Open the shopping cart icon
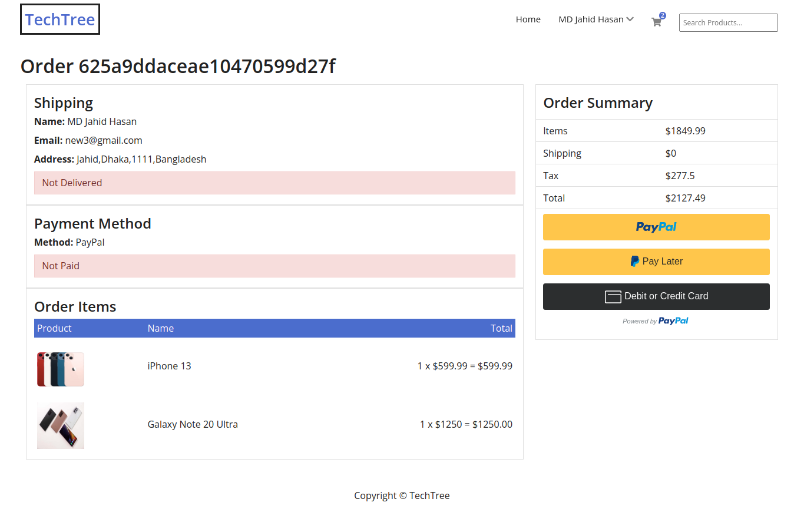The image size is (804, 532). click(x=657, y=22)
